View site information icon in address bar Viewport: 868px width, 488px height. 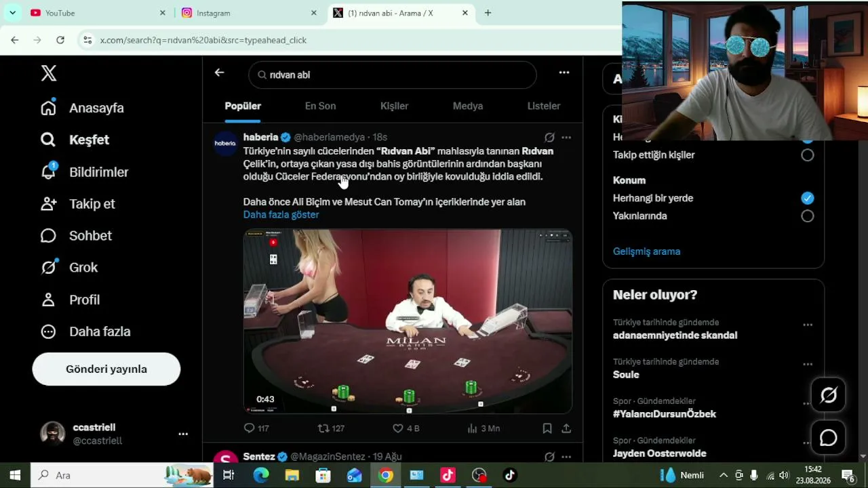(87, 40)
